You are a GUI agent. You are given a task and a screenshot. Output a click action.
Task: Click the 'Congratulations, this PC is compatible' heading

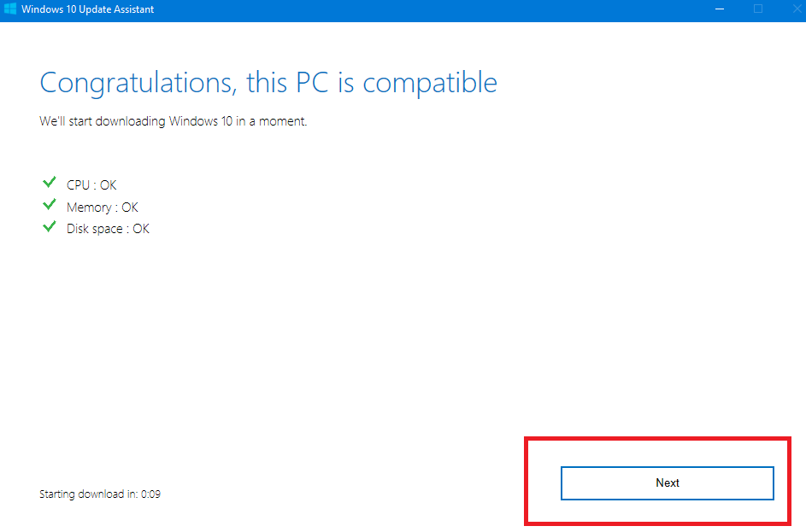pos(268,83)
